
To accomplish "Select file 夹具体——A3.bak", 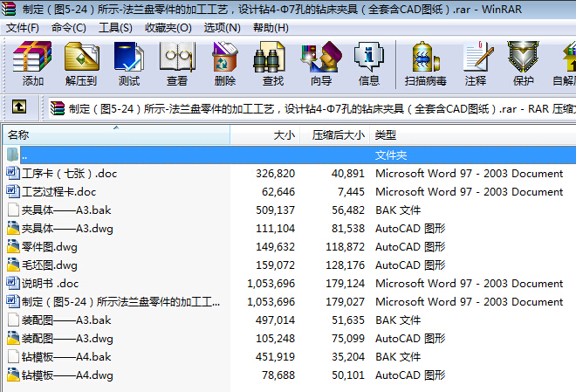I will point(66,210).
